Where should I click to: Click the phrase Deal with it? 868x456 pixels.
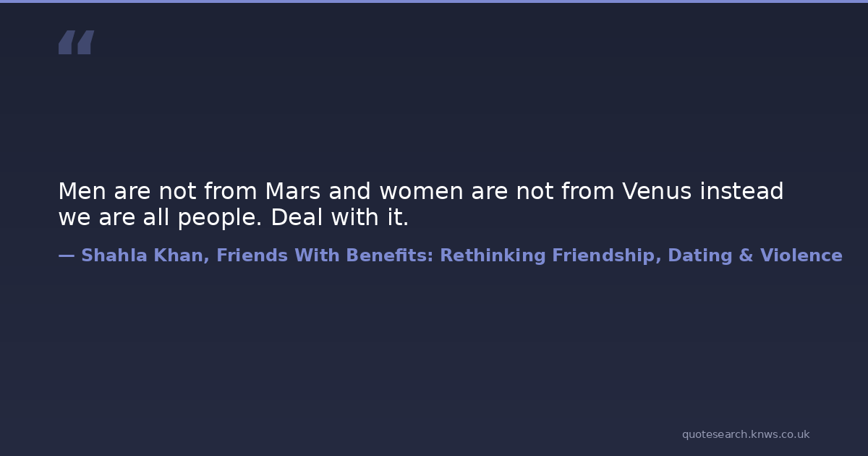340,217
